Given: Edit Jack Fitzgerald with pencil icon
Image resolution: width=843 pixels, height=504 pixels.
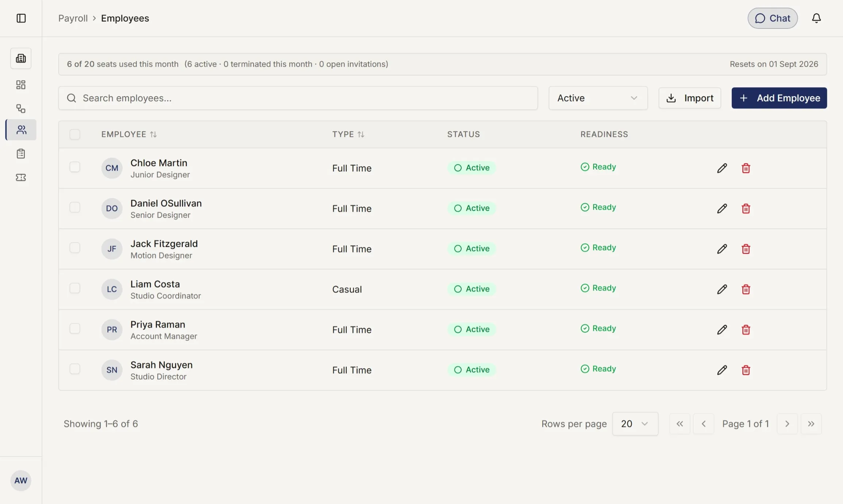Looking at the screenshot, I should [722, 249].
